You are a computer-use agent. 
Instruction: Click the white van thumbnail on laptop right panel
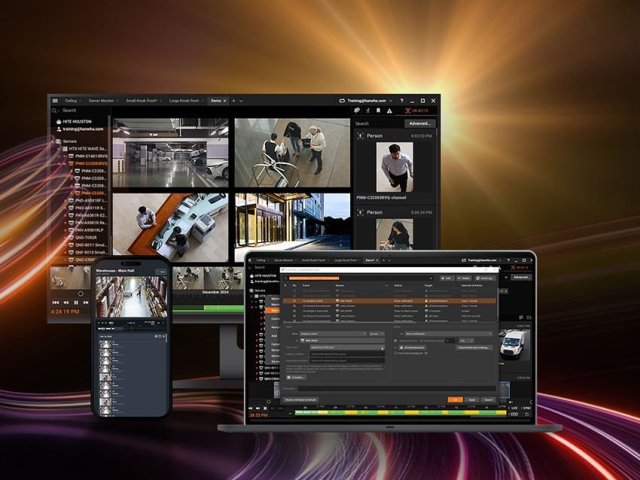[x=515, y=345]
